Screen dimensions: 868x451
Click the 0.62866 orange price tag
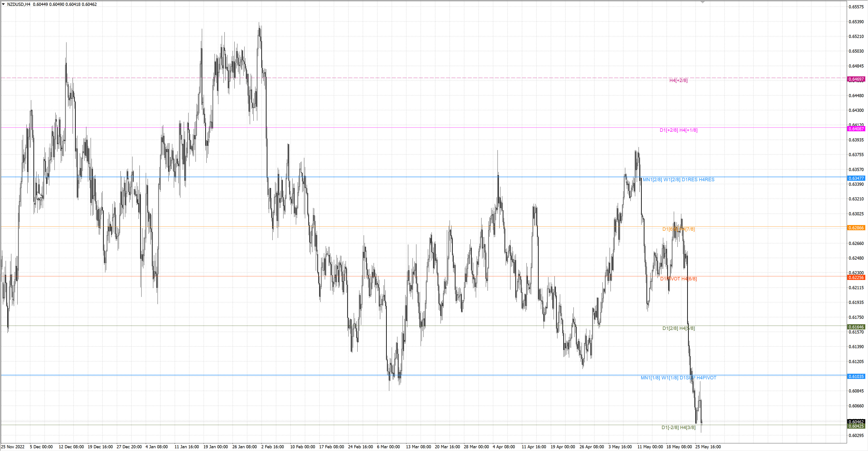tap(856, 228)
